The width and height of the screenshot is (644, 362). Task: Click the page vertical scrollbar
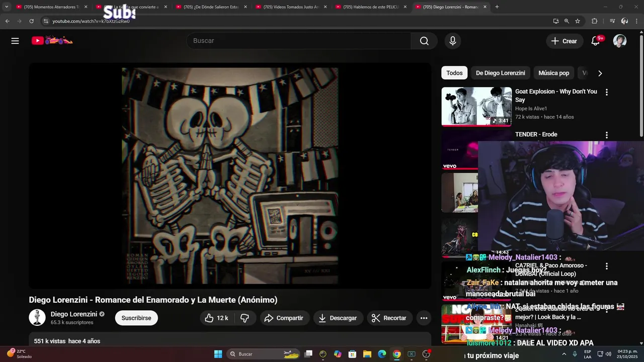pos(641,85)
